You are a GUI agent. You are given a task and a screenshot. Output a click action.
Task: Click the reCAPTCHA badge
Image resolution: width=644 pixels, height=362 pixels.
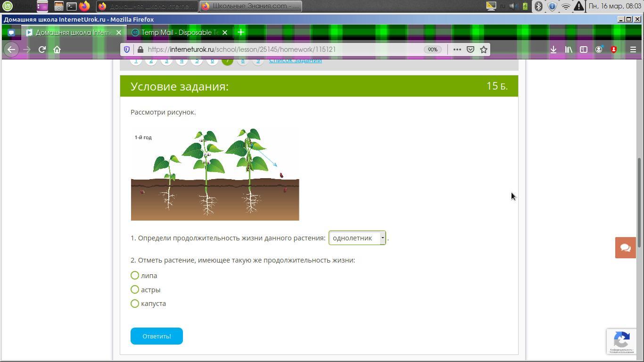coord(622,341)
